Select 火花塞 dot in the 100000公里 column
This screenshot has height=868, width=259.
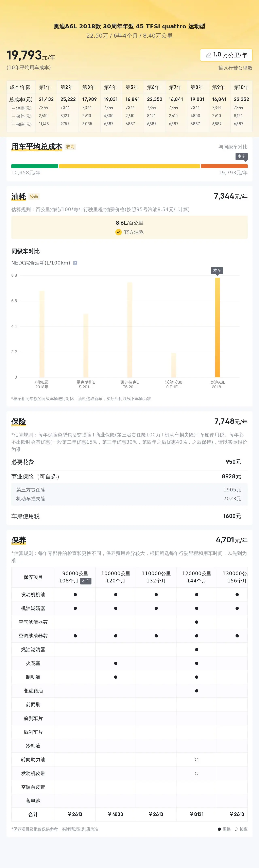pyautogui.click(x=116, y=663)
